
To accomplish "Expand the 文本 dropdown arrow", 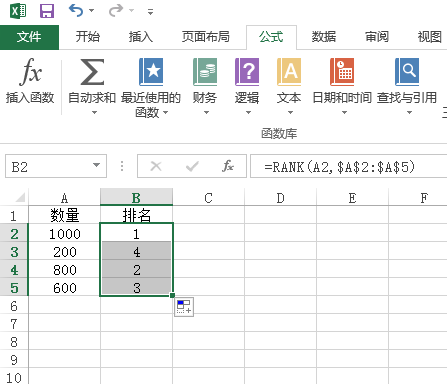I will pyautogui.click(x=290, y=113).
